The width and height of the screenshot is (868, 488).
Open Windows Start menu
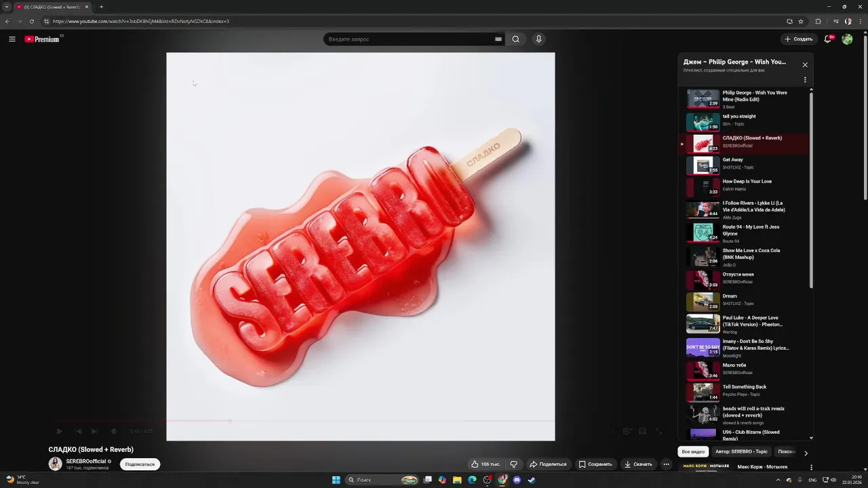pos(336,480)
